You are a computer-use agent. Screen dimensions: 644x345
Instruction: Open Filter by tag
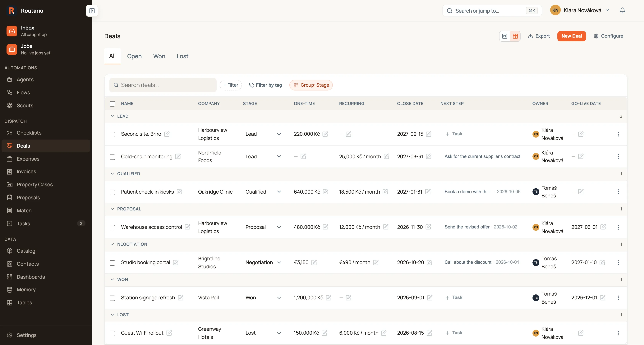pos(265,85)
